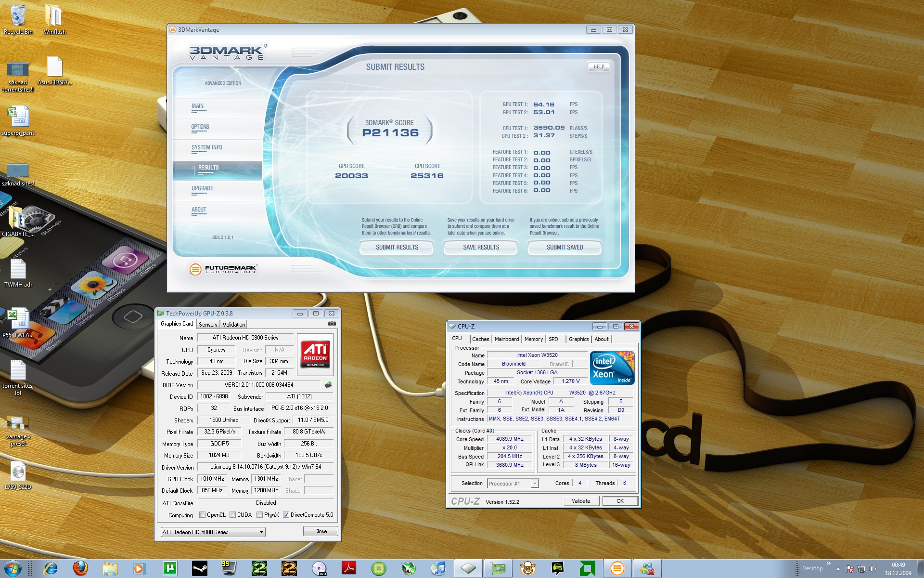Click the BIOS Version field in GPU-Z

point(259,385)
